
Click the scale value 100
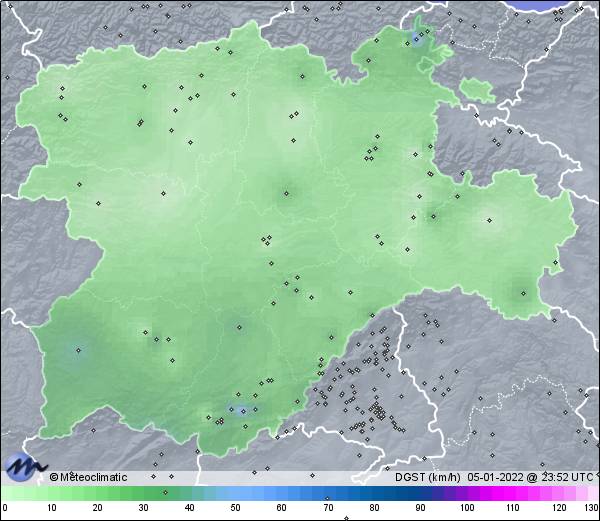tap(467, 508)
